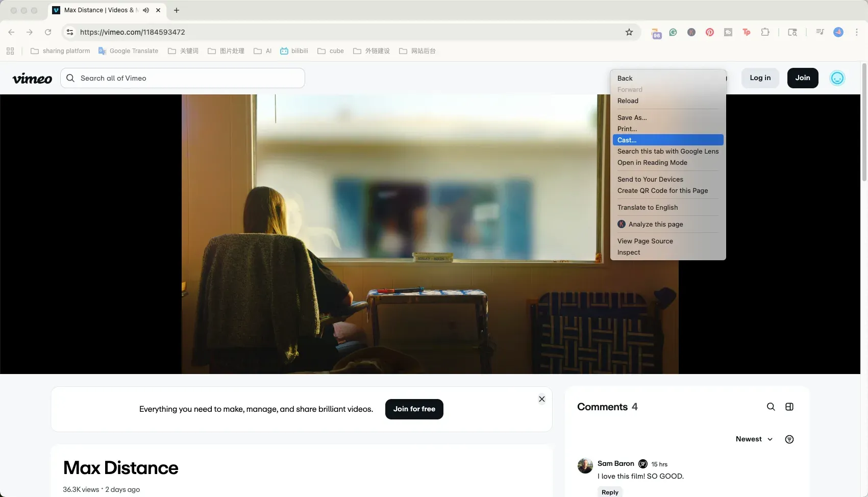Open the AI bookmark folder
The width and height of the screenshot is (868, 497).
[263, 51]
